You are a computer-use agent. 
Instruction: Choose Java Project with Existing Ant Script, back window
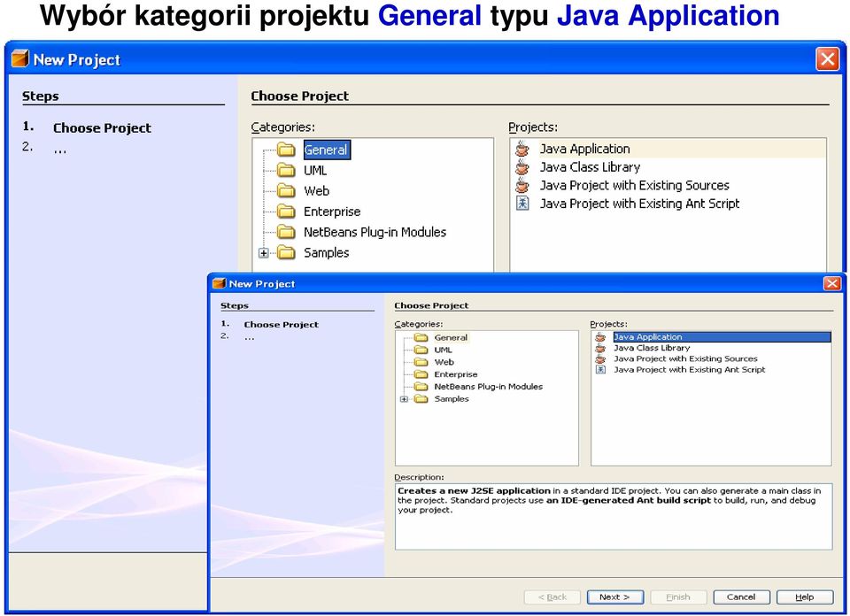point(639,204)
